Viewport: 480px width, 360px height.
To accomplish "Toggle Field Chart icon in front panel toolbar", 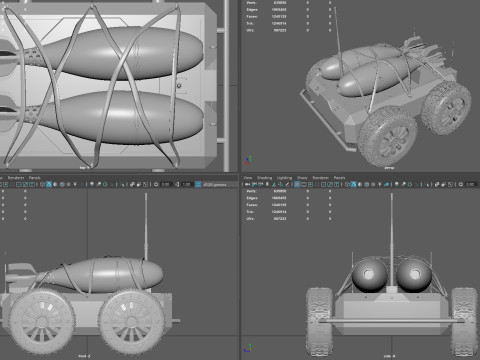I will point(19,184).
